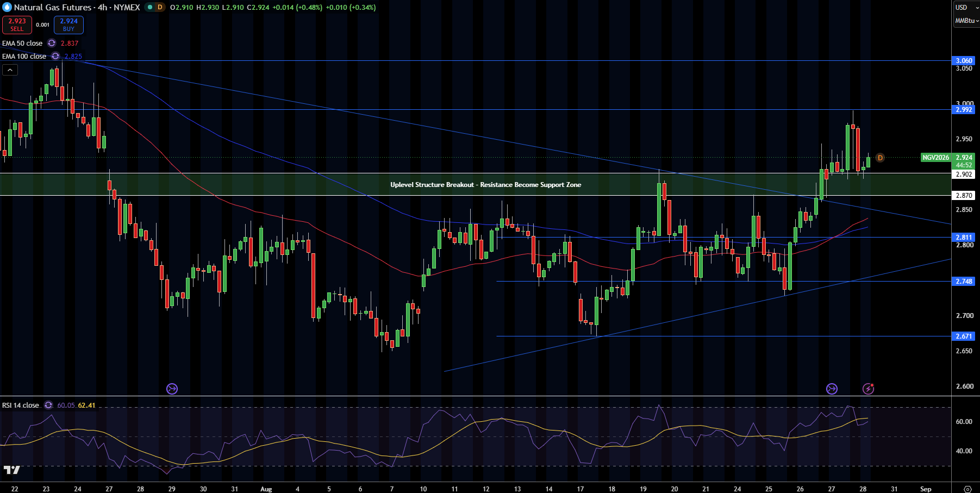This screenshot has width=980, height=493.
Task: Click the Aug label on time axis
Action: tap(266, 489)
